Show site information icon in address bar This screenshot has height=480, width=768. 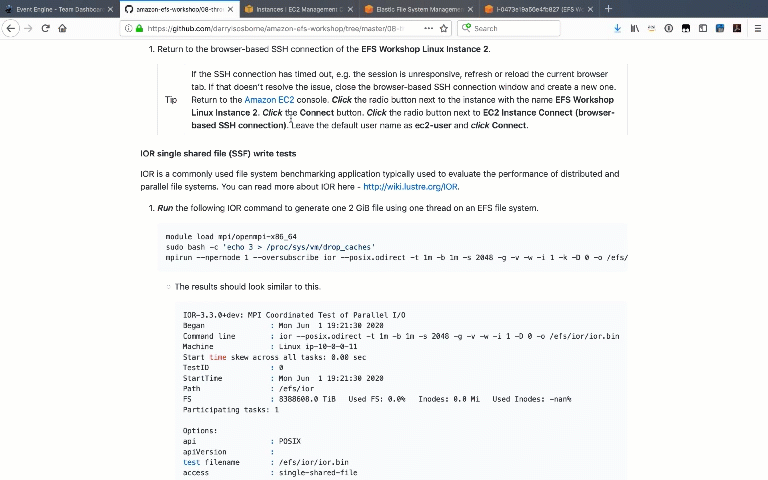point(128,28)
